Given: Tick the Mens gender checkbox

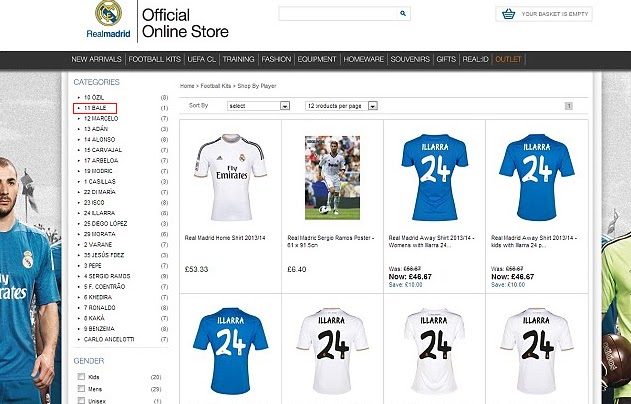Looking at the screenshot, I should pyautogui.click(x=81, y=388).
